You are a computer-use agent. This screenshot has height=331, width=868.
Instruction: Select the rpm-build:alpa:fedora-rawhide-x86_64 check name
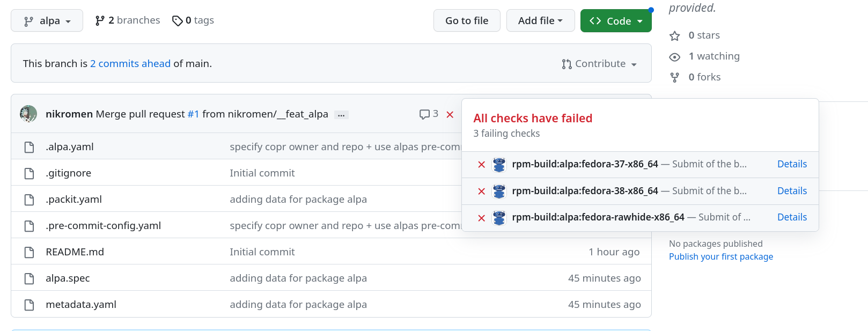598,217
